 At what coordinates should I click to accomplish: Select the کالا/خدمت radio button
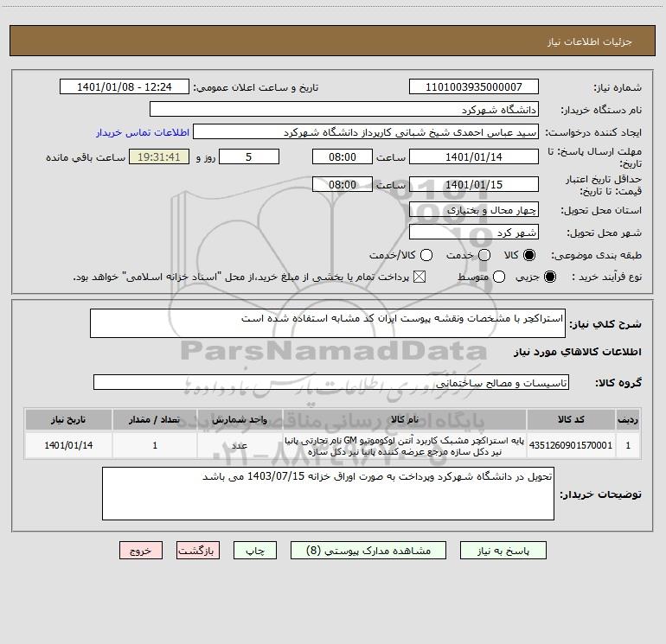426,255
